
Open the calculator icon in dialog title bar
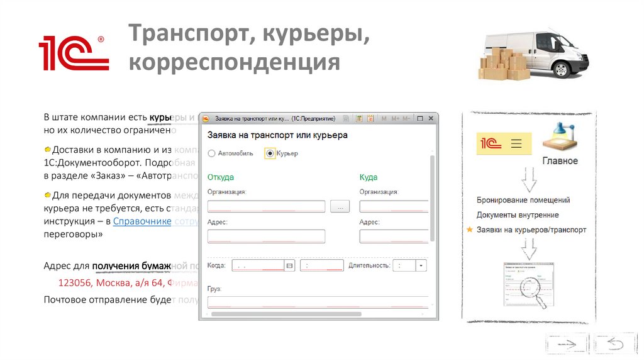359,118
